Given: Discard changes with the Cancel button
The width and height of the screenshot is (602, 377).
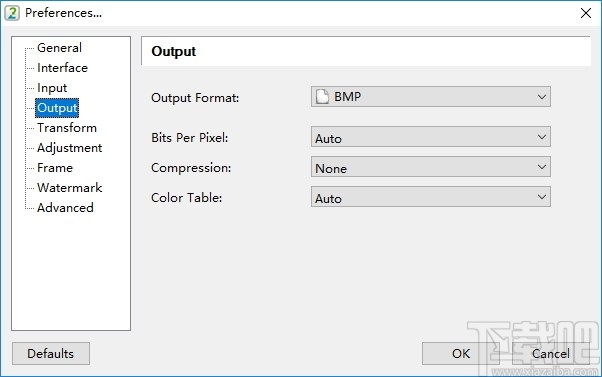Looking at the screenshot, I should tap(551, 354).
